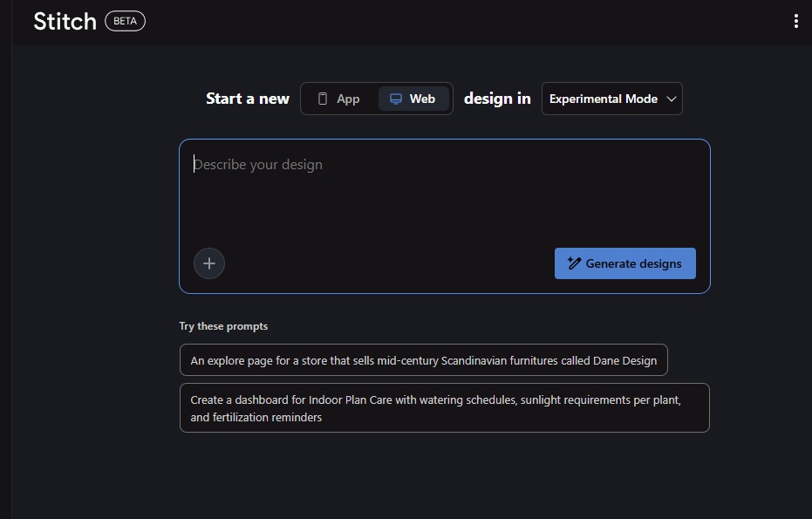Click the plus attachment icon
Image resolution: width=812 pixels, height=519 pixels.
coord(209,263)
